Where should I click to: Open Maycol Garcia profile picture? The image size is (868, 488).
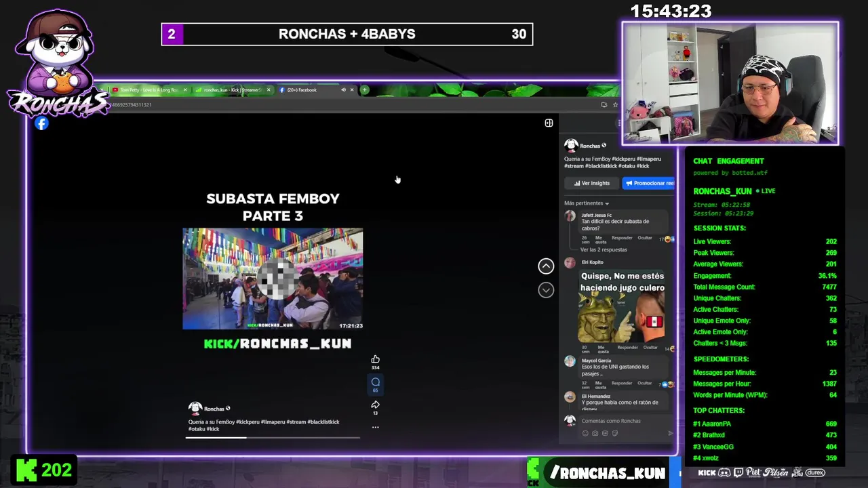pos(570,361)
